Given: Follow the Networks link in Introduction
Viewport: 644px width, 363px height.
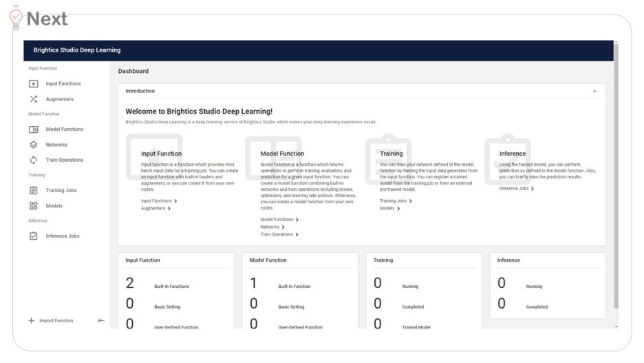Looking at the screenshot, I should click(270, 227).
